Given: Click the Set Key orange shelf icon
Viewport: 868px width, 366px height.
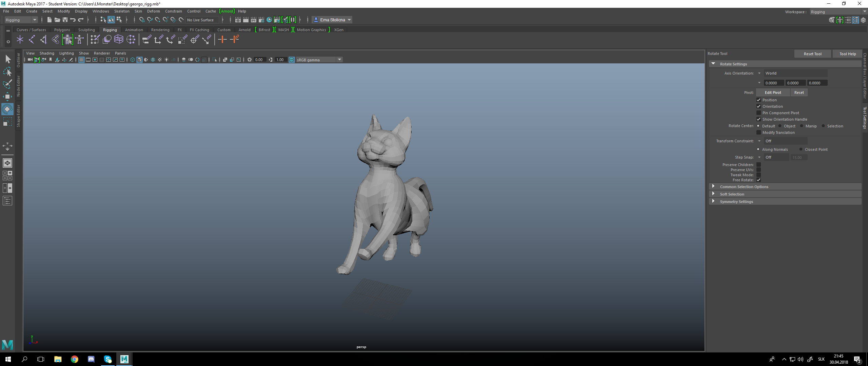Looking at the screenshot, I should (x=222, y=40).
